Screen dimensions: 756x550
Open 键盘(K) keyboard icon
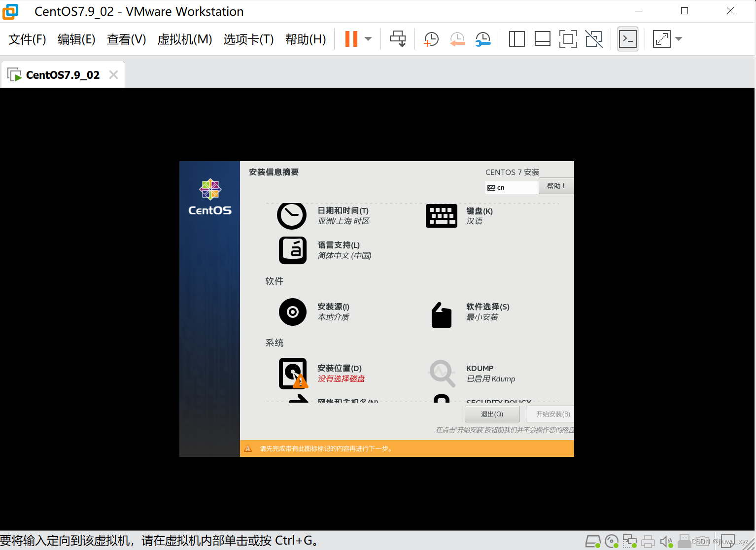[x=442, y=216]
